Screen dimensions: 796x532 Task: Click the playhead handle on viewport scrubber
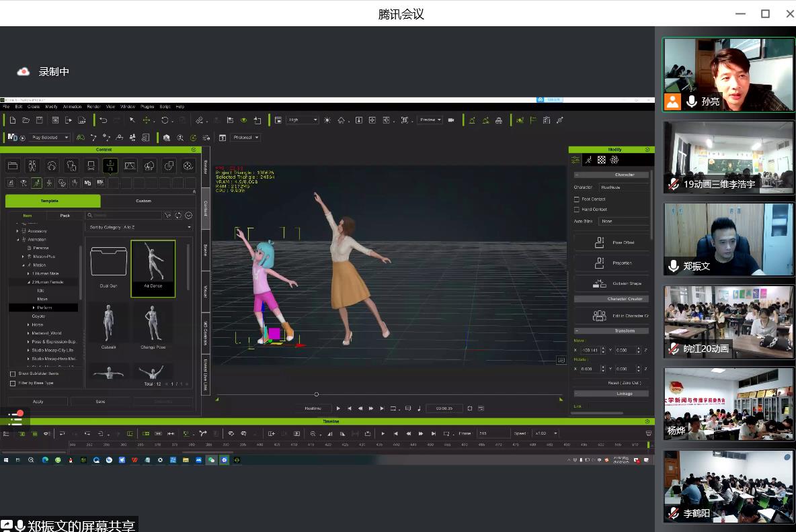coord(317,394)
